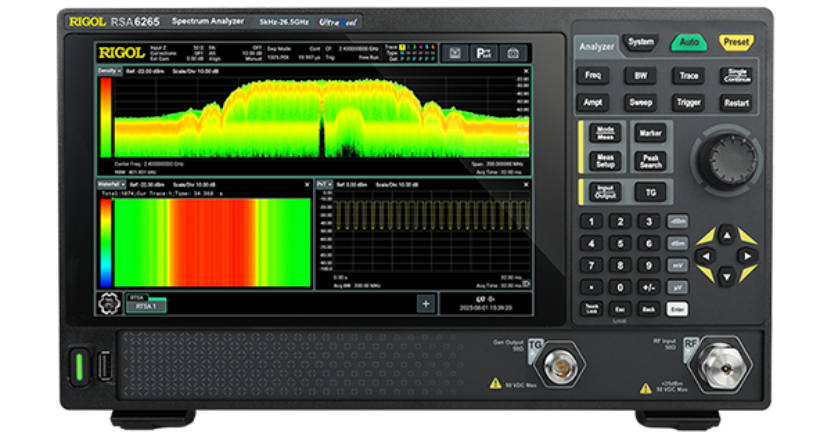Tap the save/storage icon on screen toolbar
Image resolution: width=831 pixels, height=444 pixels.
[455, 53]
